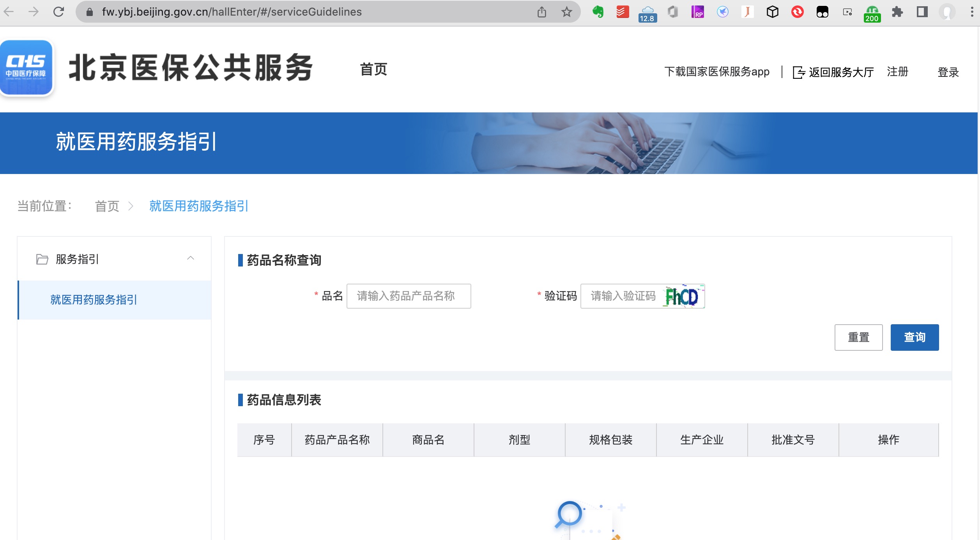The width and height of the screenshot is (980, 540).
Task: Reload the page with the refresh icon
Action: (x=58, y=12)
